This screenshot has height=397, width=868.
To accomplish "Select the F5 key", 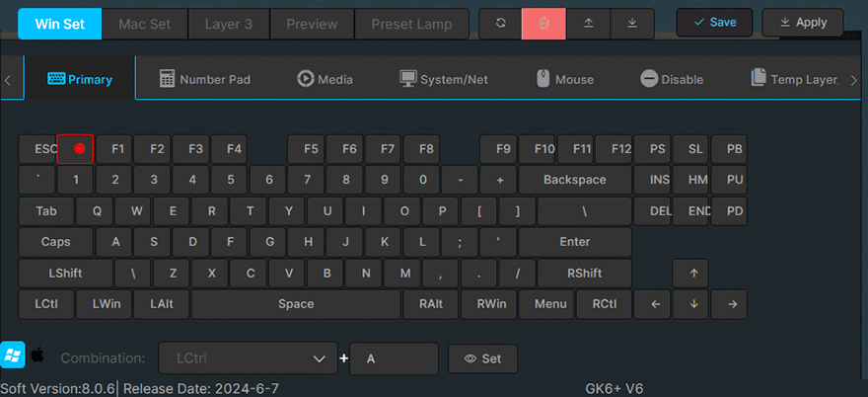I will (x=306, y=149).
